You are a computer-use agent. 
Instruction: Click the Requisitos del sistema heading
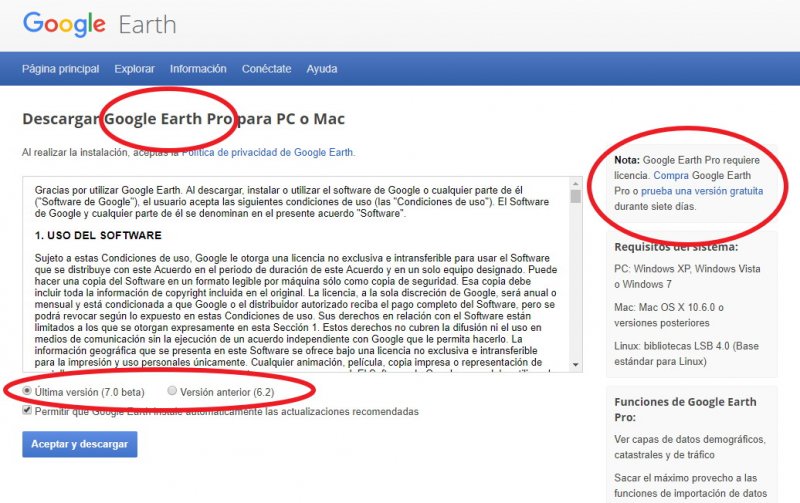click(676, 247)
